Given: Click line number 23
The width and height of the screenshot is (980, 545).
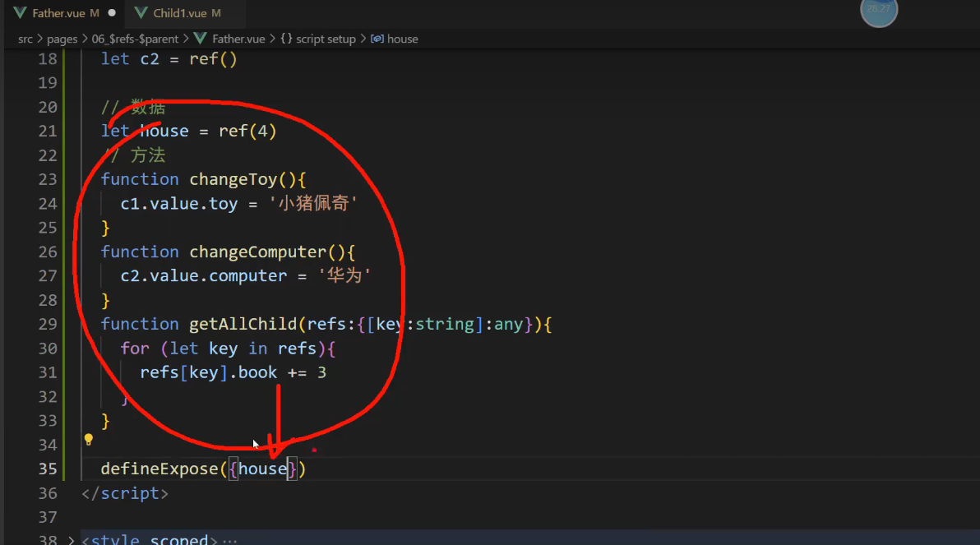Looking at the screenshot, I should click(x=48, y=179).
